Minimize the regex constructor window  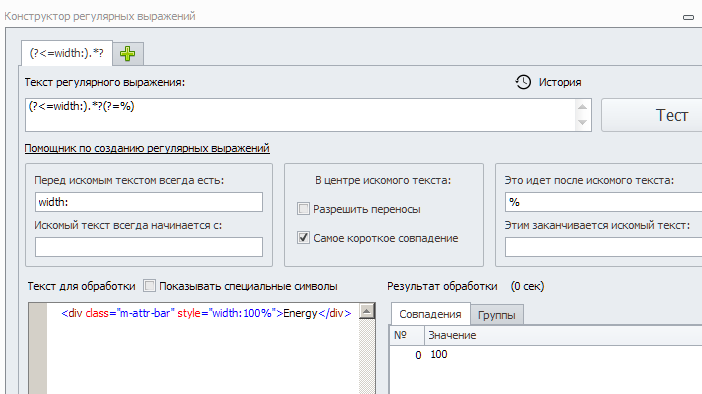688,17
